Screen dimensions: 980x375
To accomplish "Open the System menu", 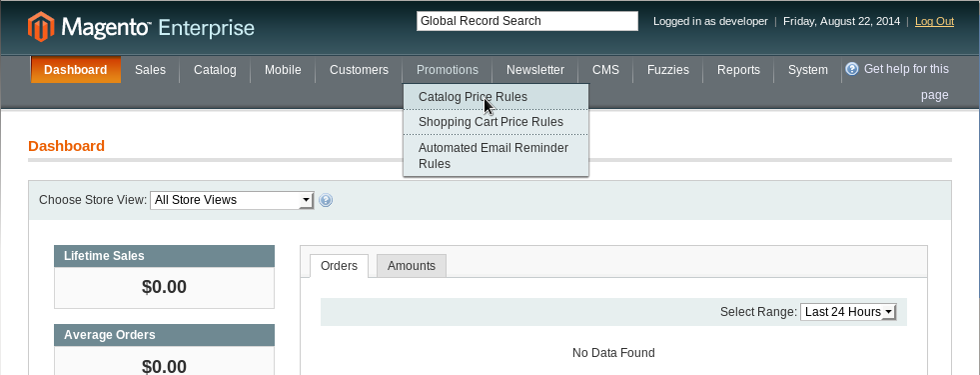I will [x=807, y=69].
